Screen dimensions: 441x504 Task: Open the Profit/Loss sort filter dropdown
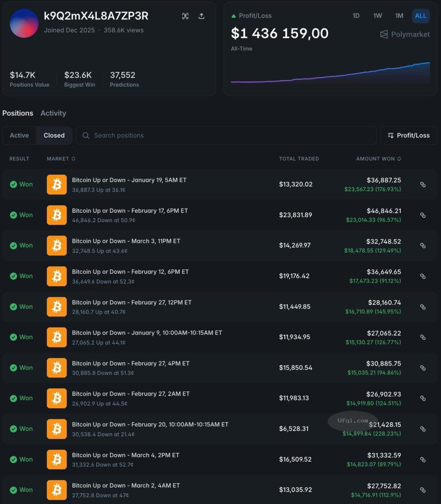pos(408,135)
